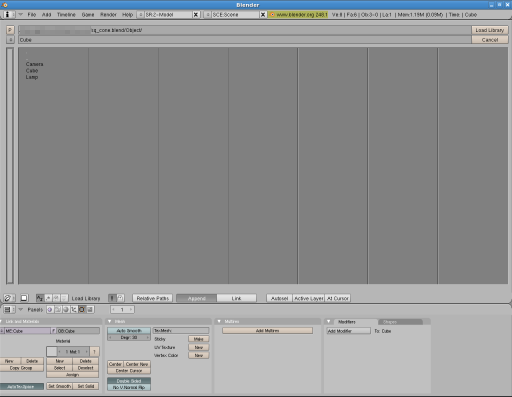The image size is (512, 397).
Task: Sort files by extension icon
Action: pos(48,298)
